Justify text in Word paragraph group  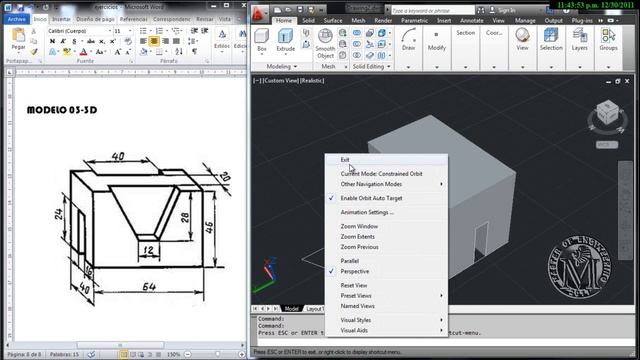176,41
